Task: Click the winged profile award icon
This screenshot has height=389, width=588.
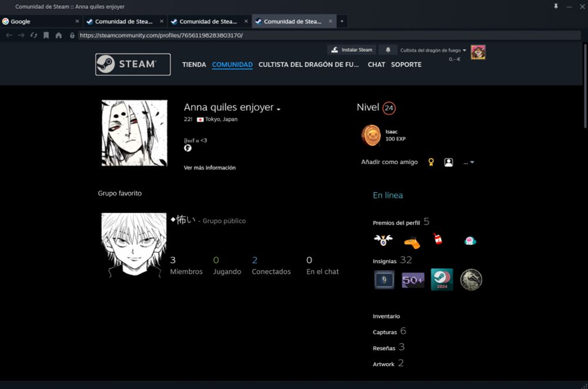Action: [383, 240]
